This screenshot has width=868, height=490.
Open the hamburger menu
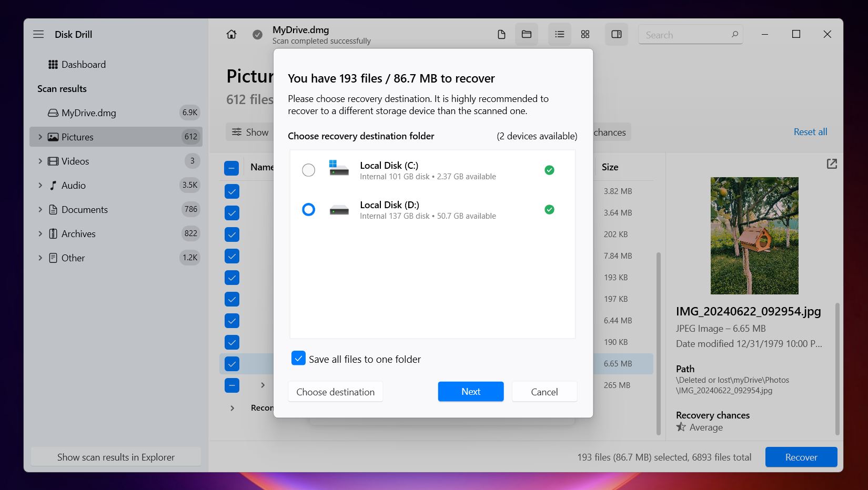tap(38, 34)
